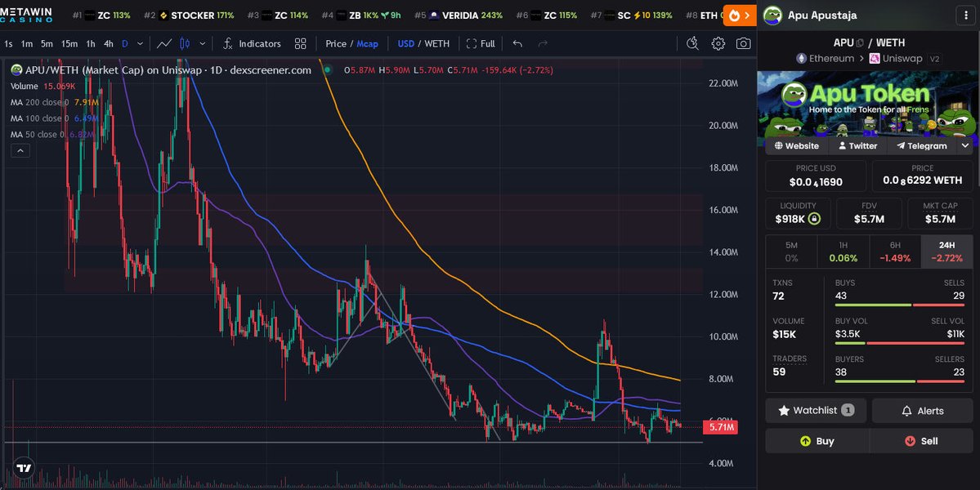
Task: Click the Uniswap exchange name link
Action: [902, 58]
